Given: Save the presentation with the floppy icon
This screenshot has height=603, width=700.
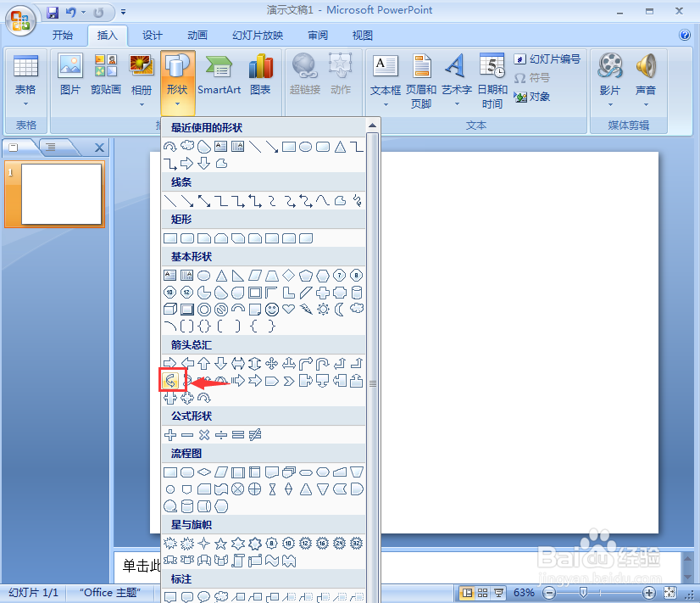Looking at the screenshot, I should [x=53, y=13].
